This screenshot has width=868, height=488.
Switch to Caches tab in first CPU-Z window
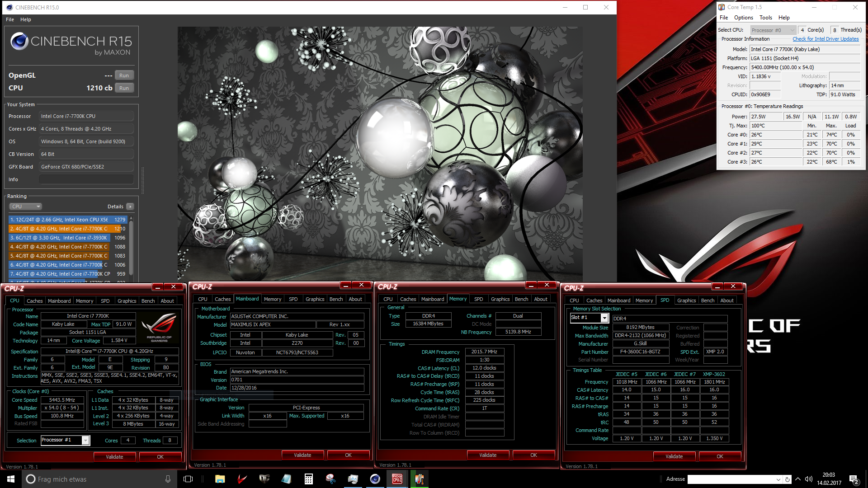coord(34,301)
